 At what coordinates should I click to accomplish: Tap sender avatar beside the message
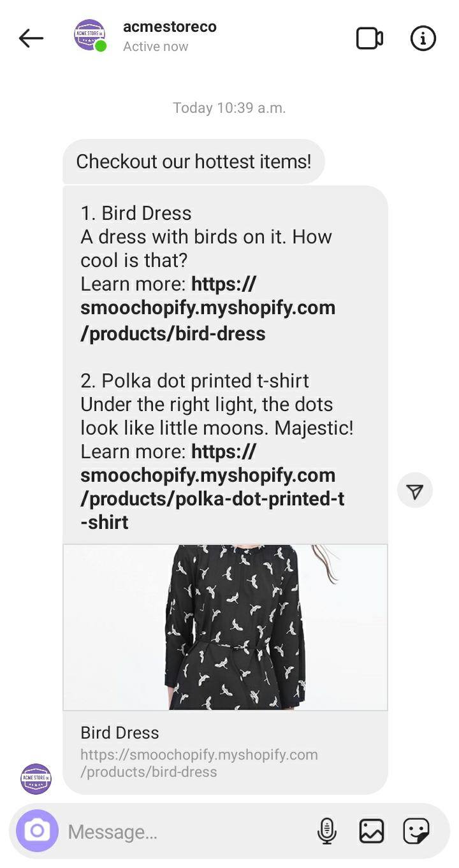coord(36,779)
